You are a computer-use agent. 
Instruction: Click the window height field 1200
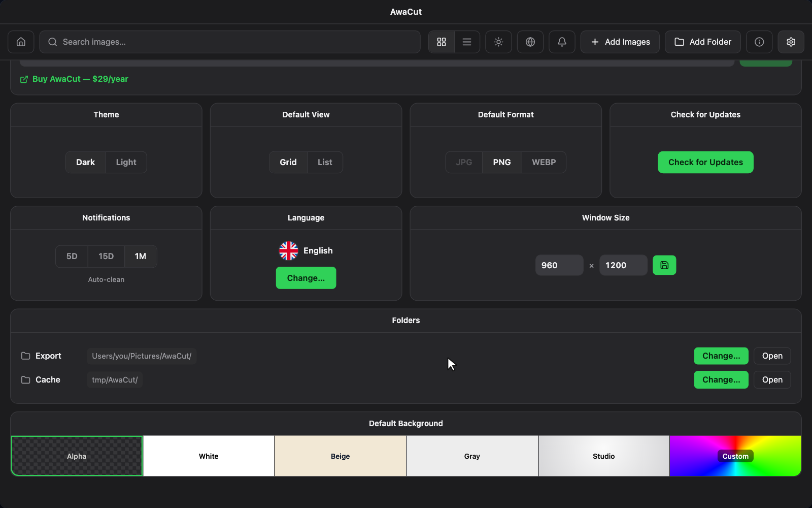623,265
